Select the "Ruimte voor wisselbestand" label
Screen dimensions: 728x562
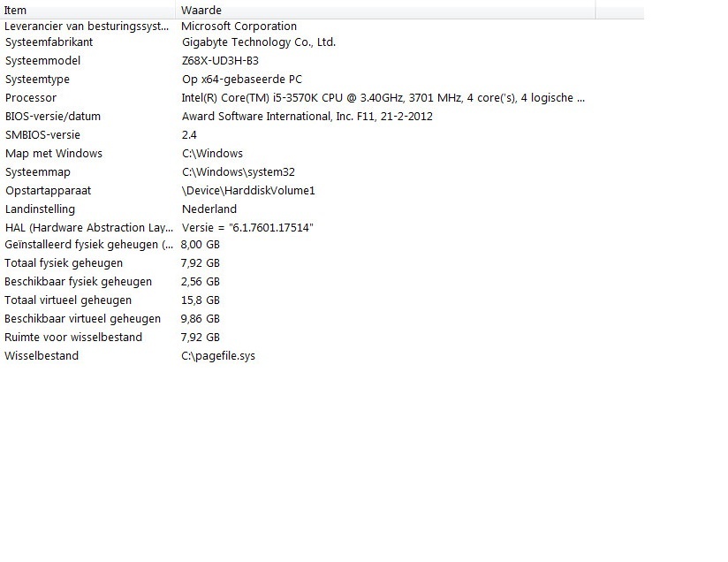(x=73, y=338)
